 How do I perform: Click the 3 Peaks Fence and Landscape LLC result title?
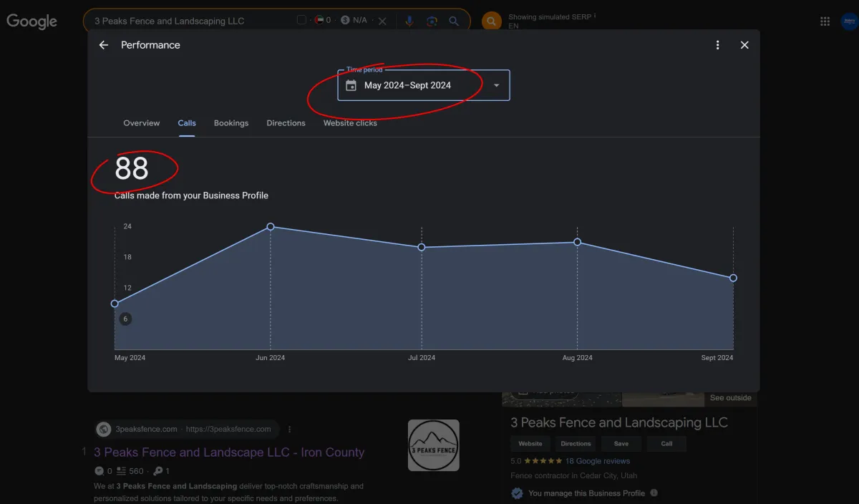tap(229, 452)
